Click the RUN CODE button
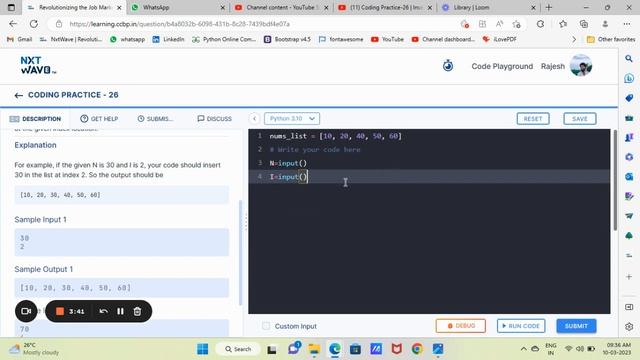The image size is (640, 360). coord(521,326)
